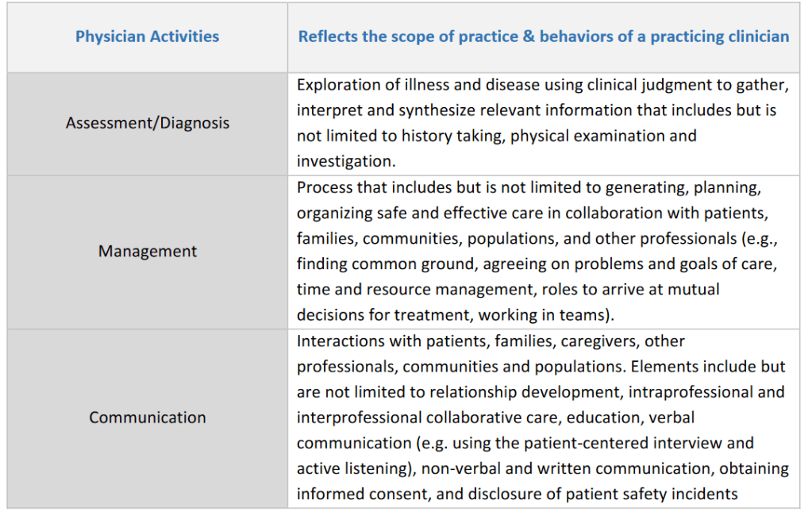Click the word "investigation." in first row
The width and height of the screenshot is (812, 512).
[x=344, y=161]
